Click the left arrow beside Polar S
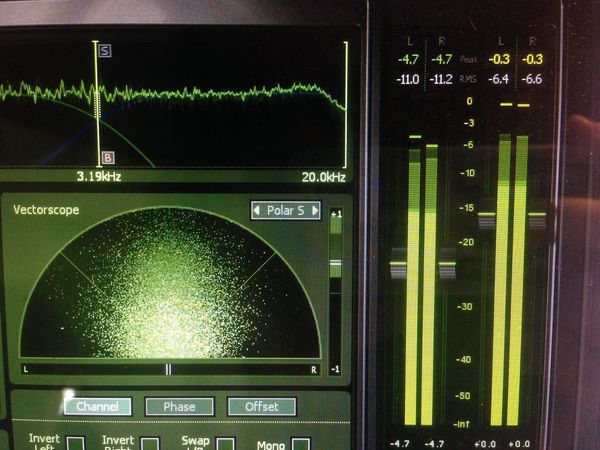The height and width of the screenshot is (450, 600). (x=257, y=210)
